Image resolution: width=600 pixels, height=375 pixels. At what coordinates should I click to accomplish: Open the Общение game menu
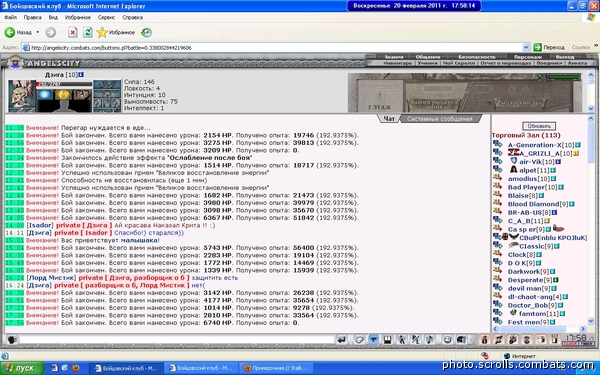428,57
